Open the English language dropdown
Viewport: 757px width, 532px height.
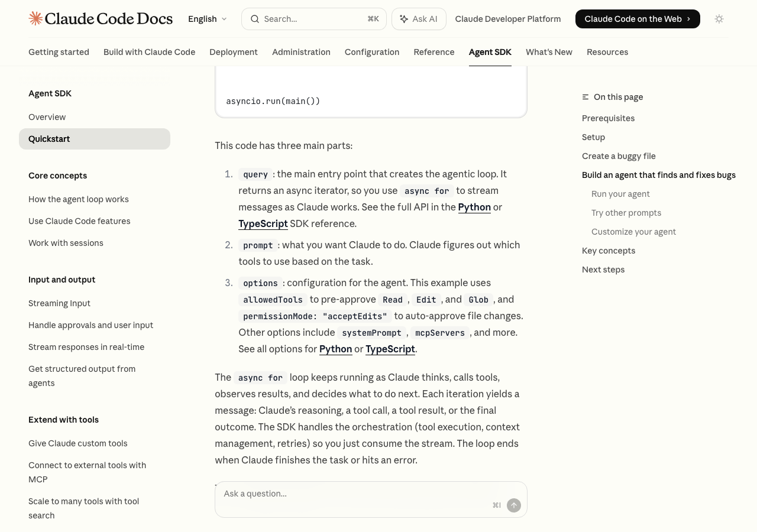pos(207,19)
